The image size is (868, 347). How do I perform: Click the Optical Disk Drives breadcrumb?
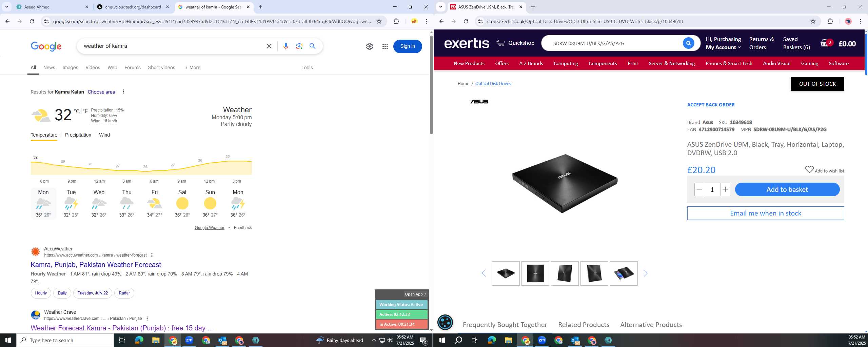[x=493, y=84]
